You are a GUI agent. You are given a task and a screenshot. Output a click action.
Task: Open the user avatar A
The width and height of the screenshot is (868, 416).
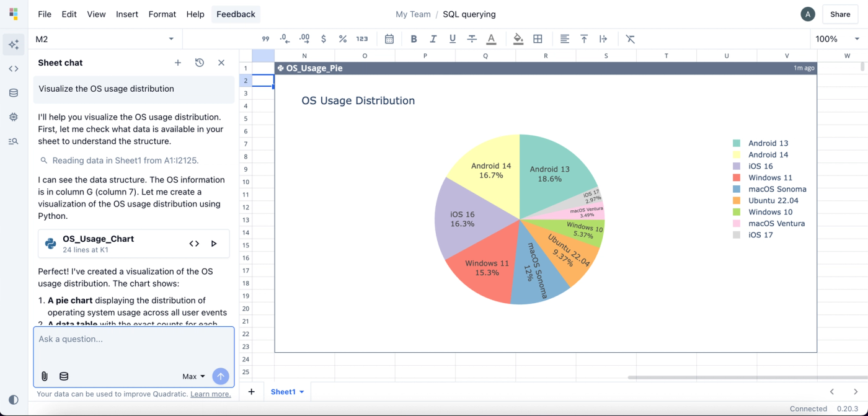(x=807, y=14)
